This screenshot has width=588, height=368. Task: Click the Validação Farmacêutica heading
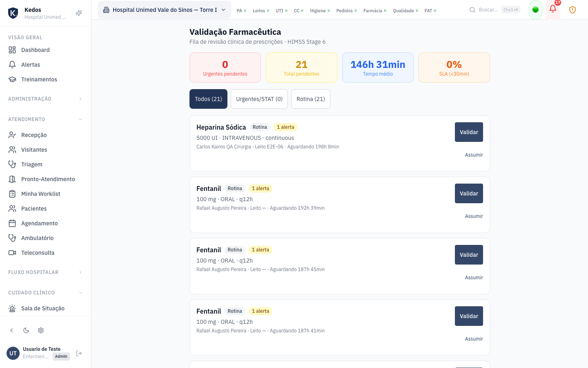click(x=235, y=32)
